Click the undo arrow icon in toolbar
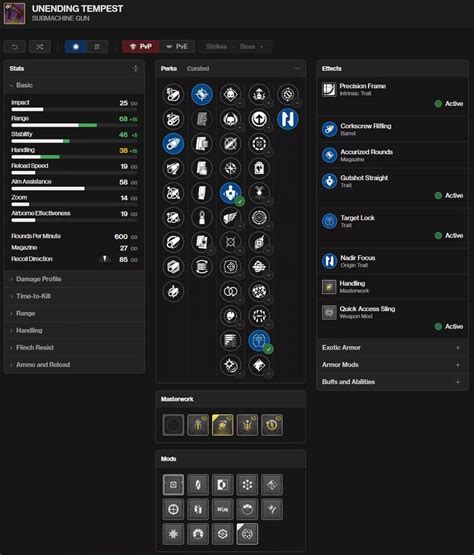Screen dimensions: 474x555 tap(15, 47)
